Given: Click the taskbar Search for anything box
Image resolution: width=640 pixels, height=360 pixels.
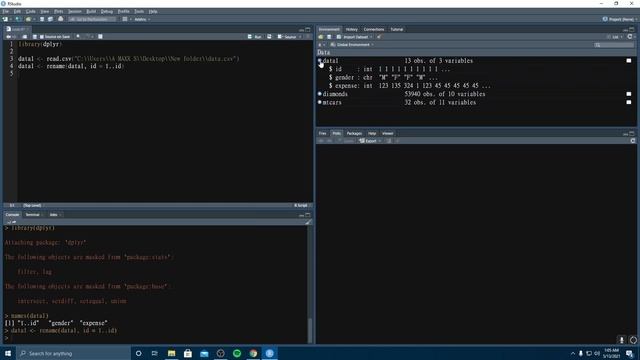Looking at the screenshot, I should (x=73, y=353).
